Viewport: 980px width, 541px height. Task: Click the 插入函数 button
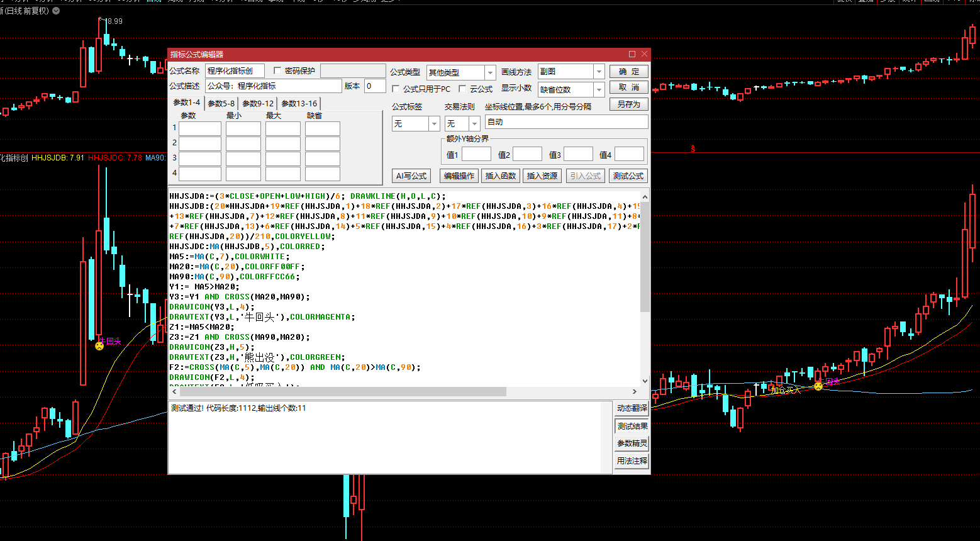click(x=501, y=176)
